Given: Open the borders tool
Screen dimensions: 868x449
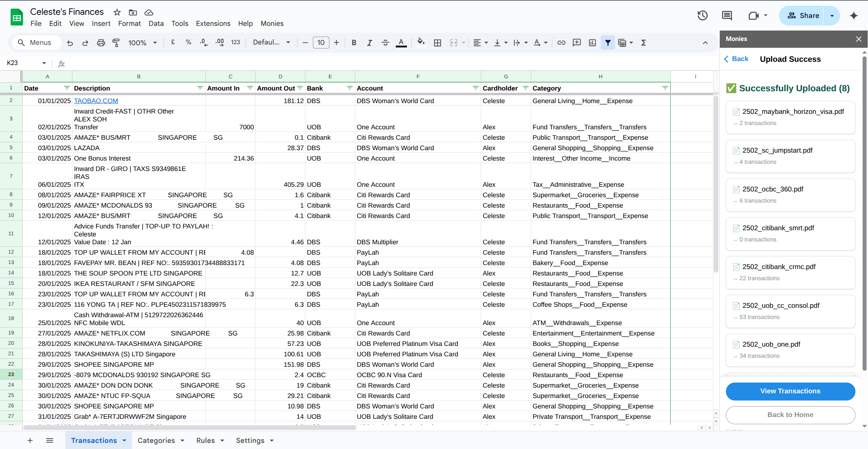Looking at the screenshot, I should tap(437, 43).
